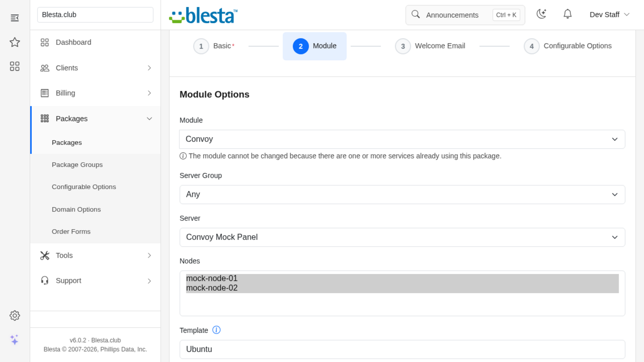Click the Dashboard icon in sidebar

(45, 42)
